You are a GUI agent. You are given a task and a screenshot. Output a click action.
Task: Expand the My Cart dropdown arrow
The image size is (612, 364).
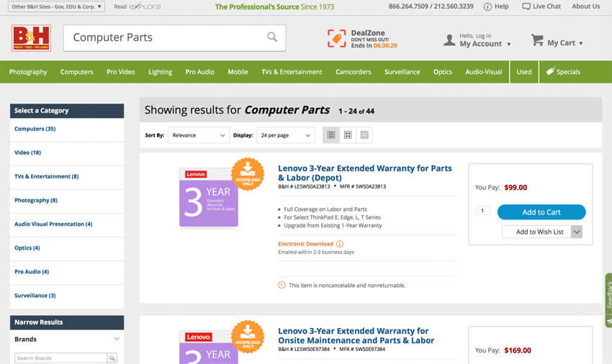coord(581,43)
